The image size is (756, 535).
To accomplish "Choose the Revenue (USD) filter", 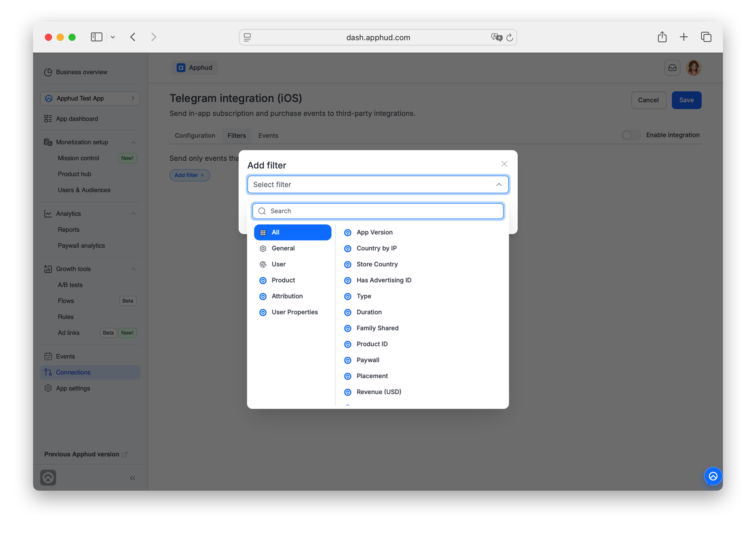I will click(x=421, y=392).
